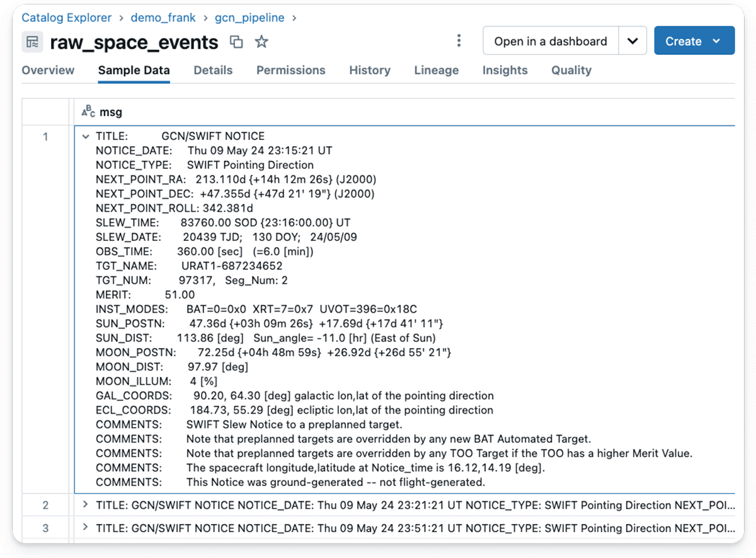Go to the History tab
Screen dimensions: 756x558
(370, 71)
